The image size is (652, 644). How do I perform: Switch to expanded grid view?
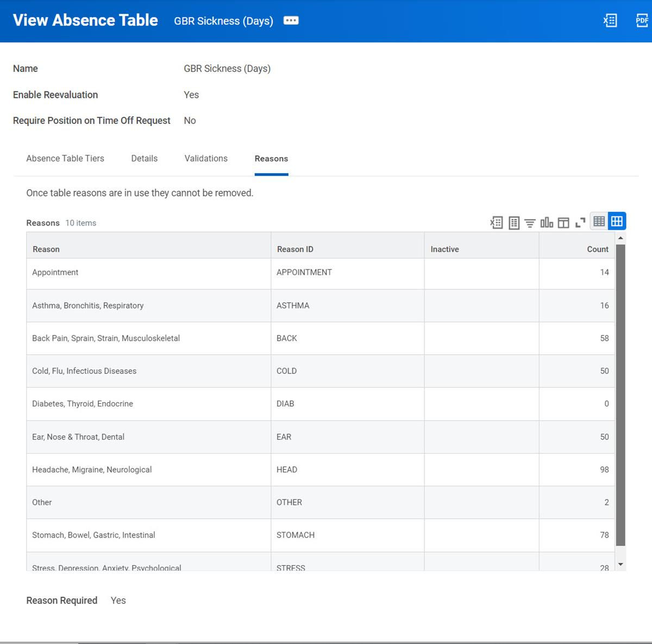point(617,221)
